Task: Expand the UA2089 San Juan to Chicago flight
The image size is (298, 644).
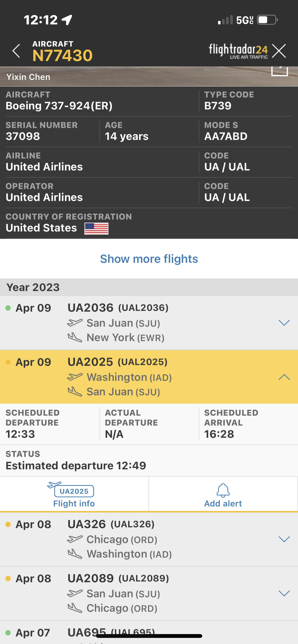Action: click(284, 593)
